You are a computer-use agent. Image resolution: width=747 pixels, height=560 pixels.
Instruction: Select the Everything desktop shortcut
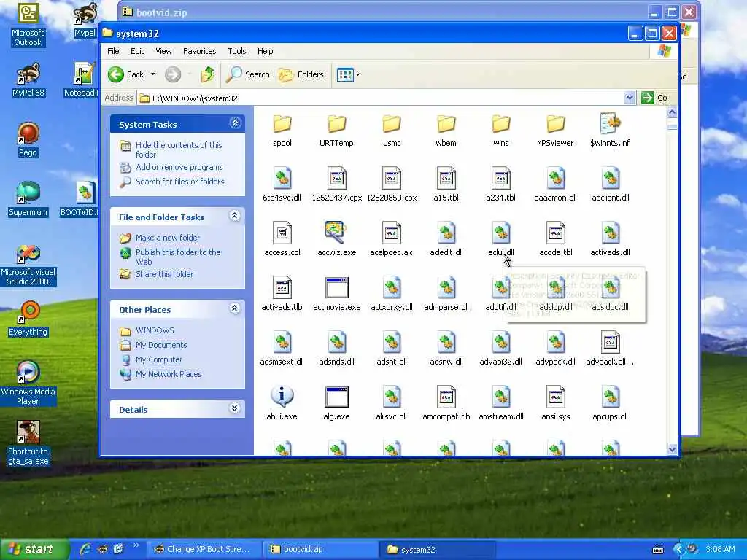pyautogui.click(x=28, y=318)
